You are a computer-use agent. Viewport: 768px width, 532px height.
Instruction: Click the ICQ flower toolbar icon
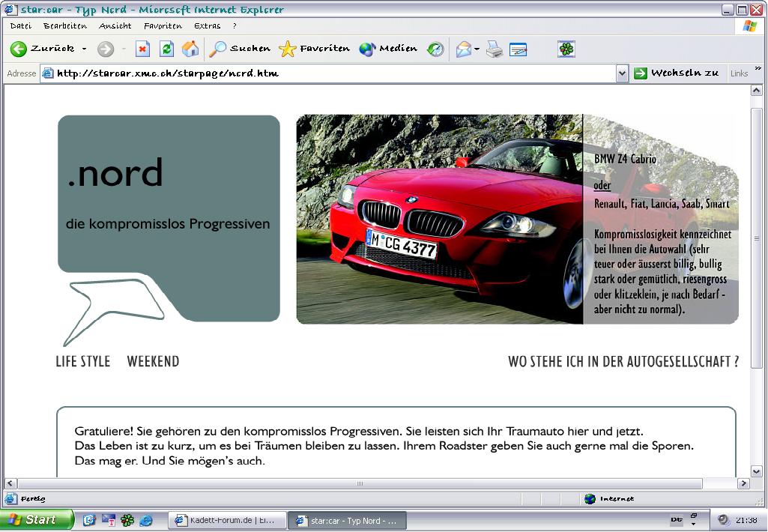click(566, 49)
